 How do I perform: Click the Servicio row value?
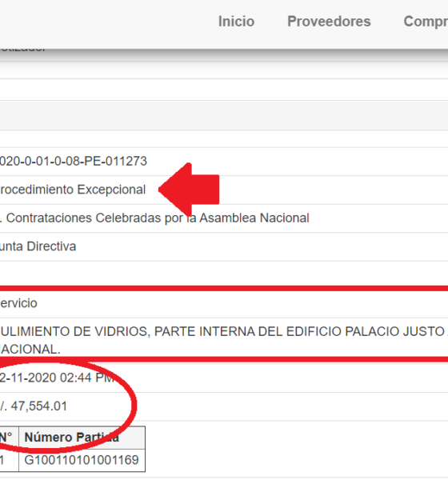18,303
